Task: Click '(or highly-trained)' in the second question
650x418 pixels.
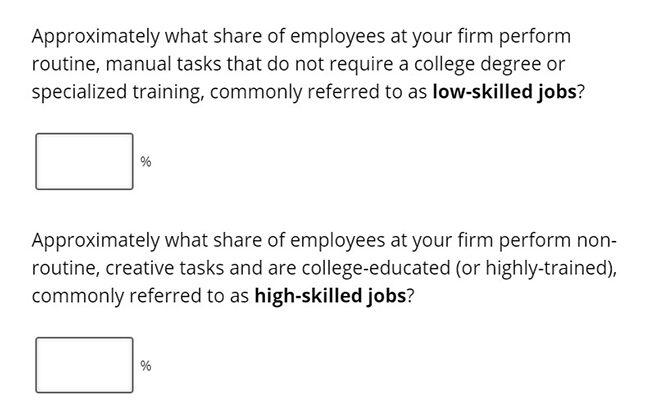Action: 534,268
